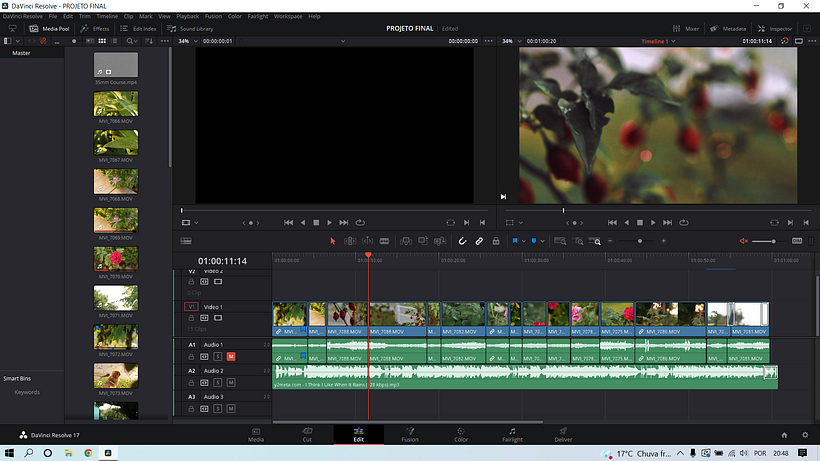The image size is (820, 461).
Task: Click DIM audio button
Action: point(797,241)
